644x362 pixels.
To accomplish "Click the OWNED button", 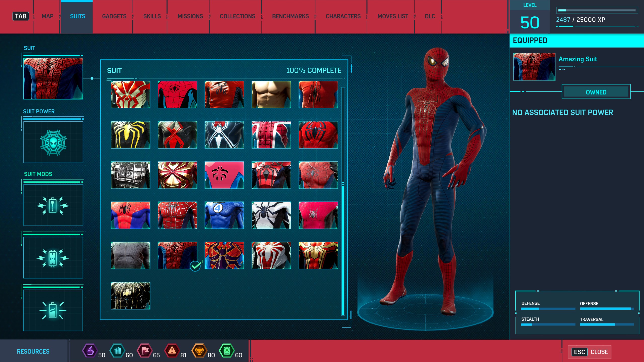I will (x=596, y=92).
